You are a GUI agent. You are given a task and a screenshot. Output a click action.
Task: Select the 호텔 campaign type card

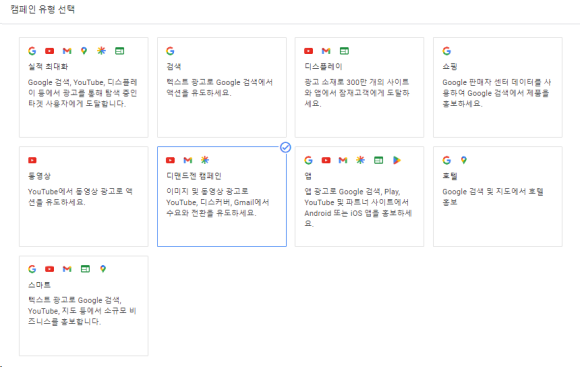point(498,196)
